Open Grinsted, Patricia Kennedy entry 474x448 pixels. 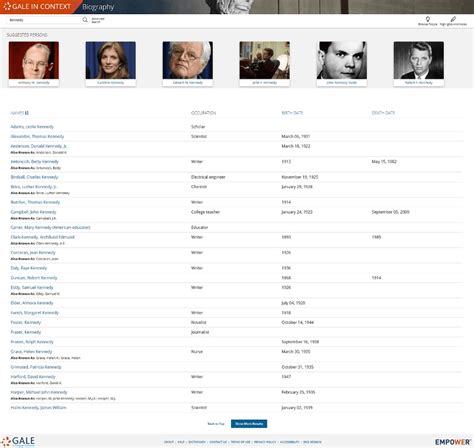36,367
